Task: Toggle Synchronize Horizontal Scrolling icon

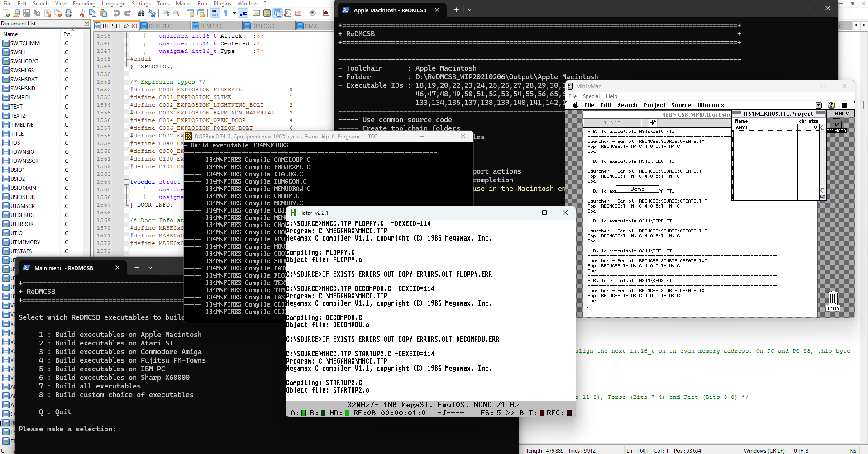Action: (201, 13)
